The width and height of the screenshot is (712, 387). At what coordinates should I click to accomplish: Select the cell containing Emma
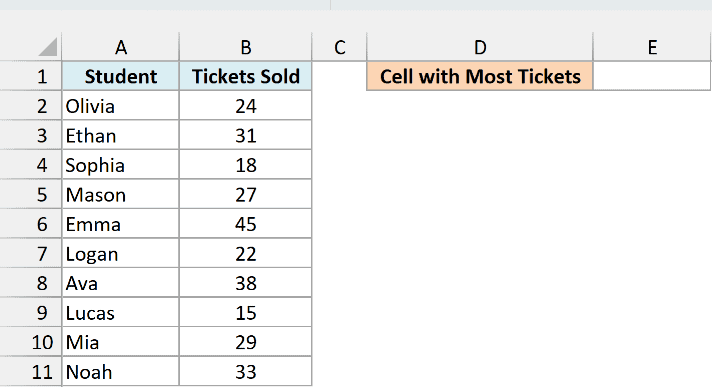coord(120,223)
